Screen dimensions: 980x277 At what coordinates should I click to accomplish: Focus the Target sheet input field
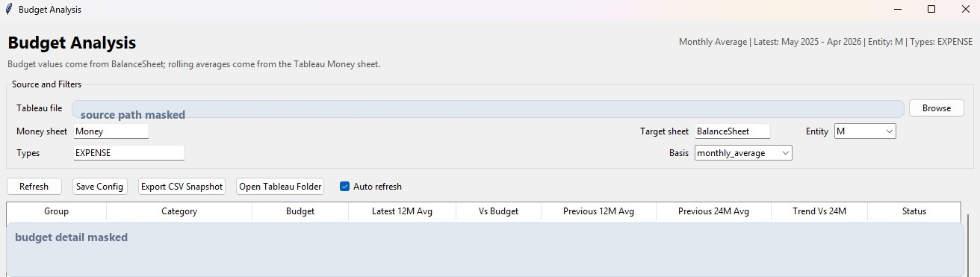[732, 131]
